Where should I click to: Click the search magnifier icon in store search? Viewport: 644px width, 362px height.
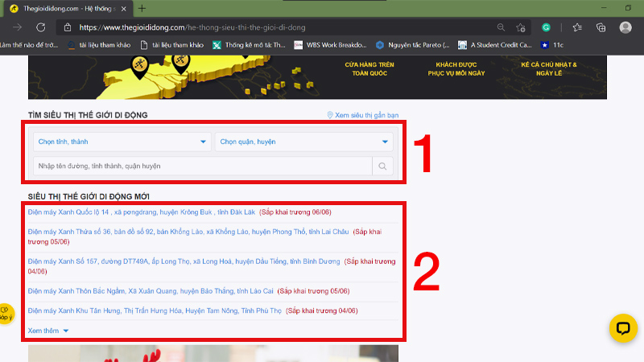click(382, 167)
